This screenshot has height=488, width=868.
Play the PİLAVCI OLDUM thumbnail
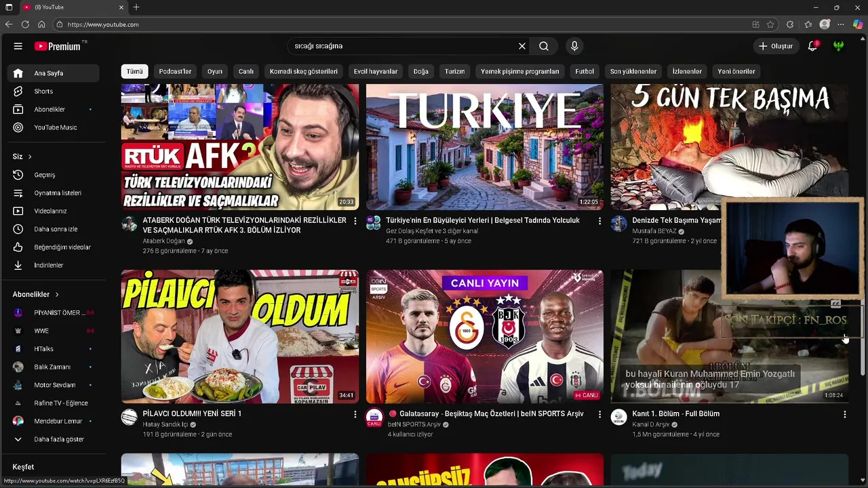coord(240,337)
